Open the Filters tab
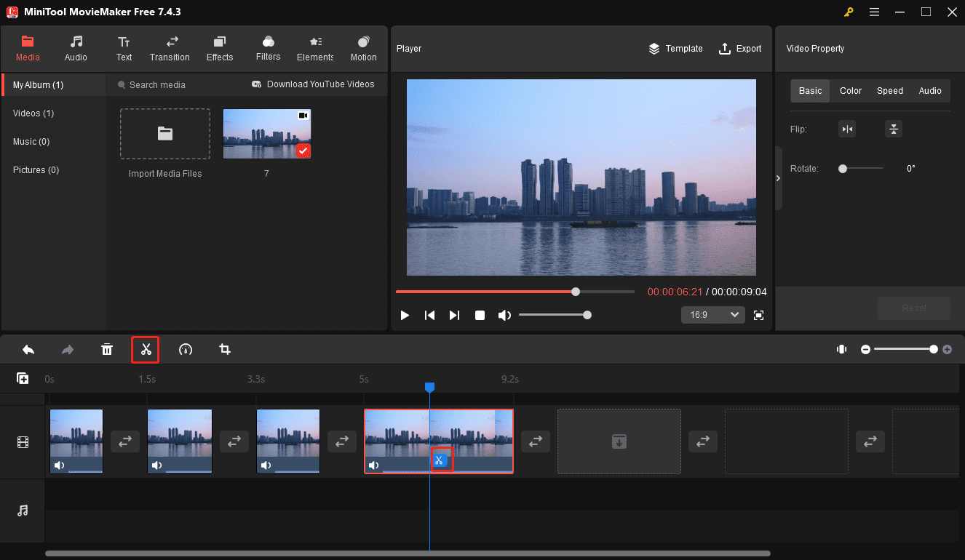 point(268,48)
